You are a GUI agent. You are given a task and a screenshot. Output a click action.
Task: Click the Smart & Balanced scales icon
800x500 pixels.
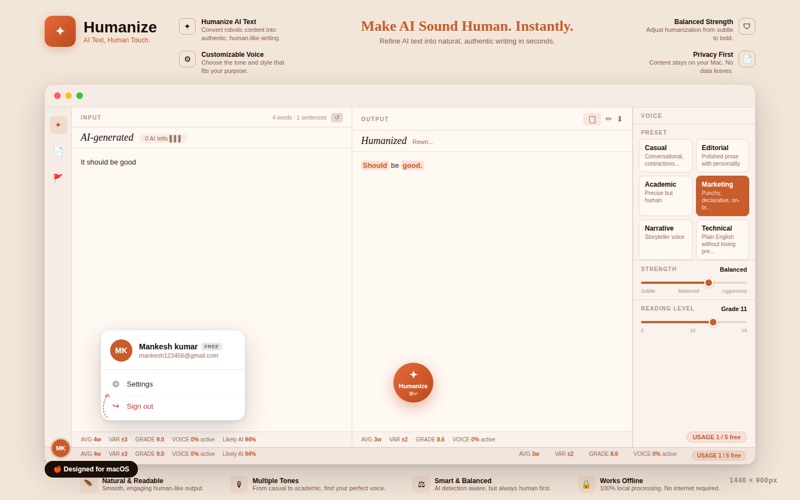[421, 484]
